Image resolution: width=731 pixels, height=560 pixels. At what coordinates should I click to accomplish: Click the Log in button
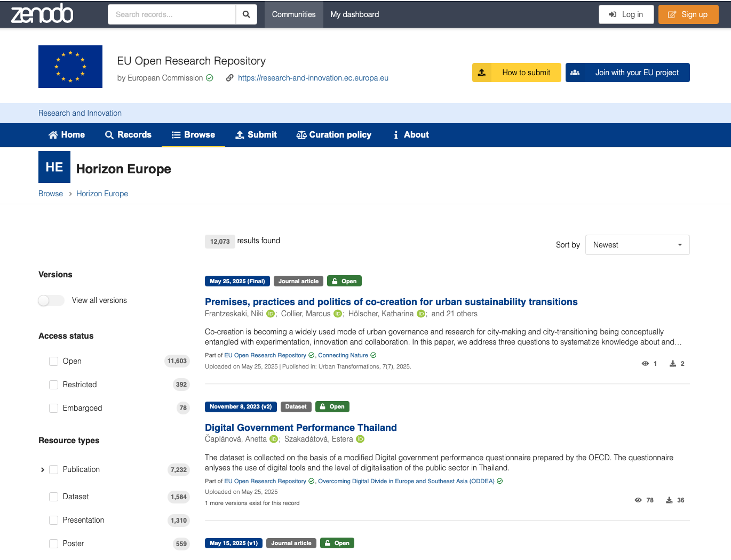click(x=626, y=14)
